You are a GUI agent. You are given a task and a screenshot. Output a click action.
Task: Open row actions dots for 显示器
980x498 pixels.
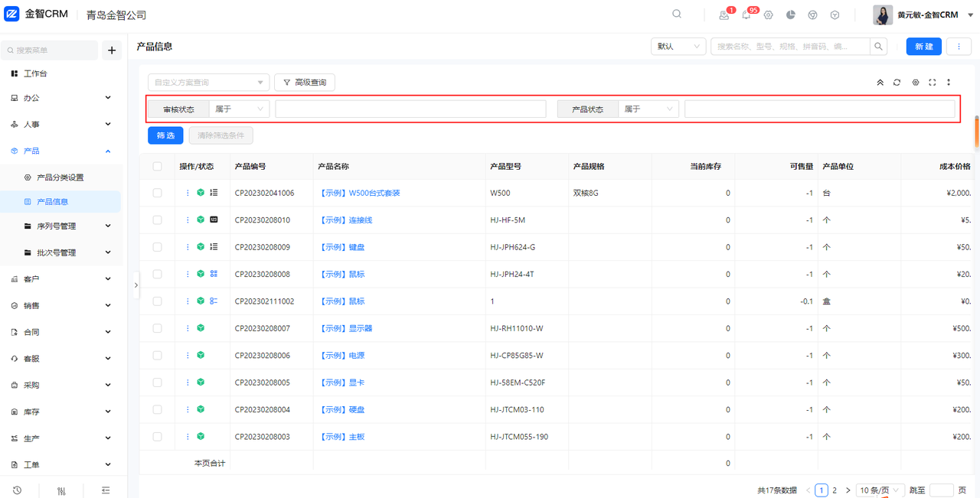(x=188, y=328)
